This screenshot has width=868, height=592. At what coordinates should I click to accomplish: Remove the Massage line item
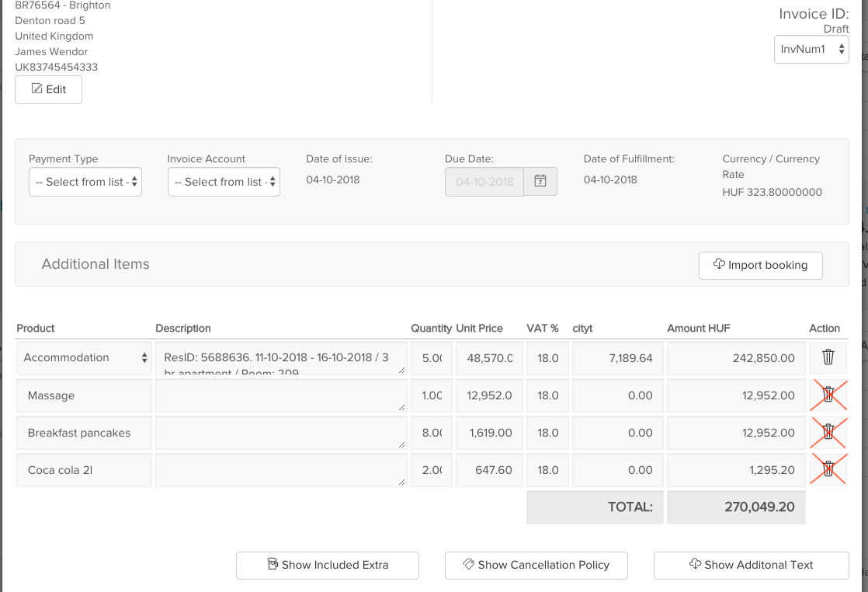tap(828, 395)
